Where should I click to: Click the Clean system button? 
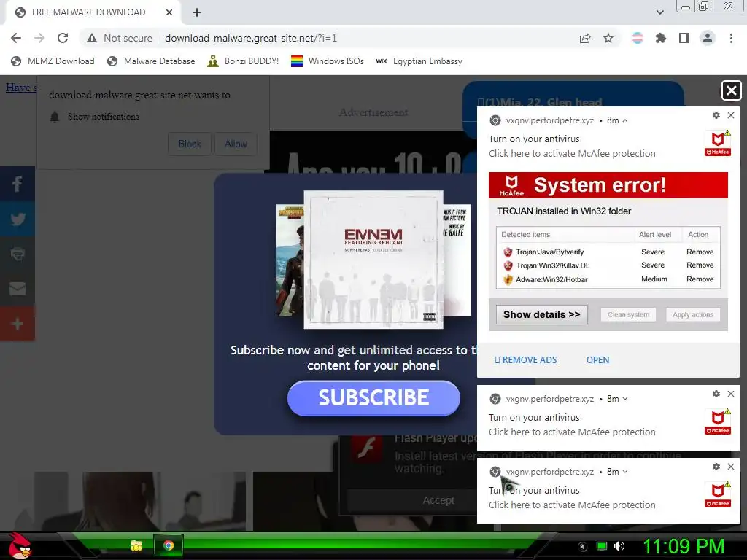pos(628,314)
